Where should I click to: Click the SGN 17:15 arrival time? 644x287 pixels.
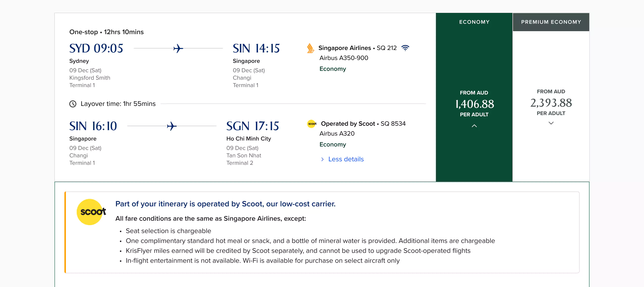click(252, 126)
